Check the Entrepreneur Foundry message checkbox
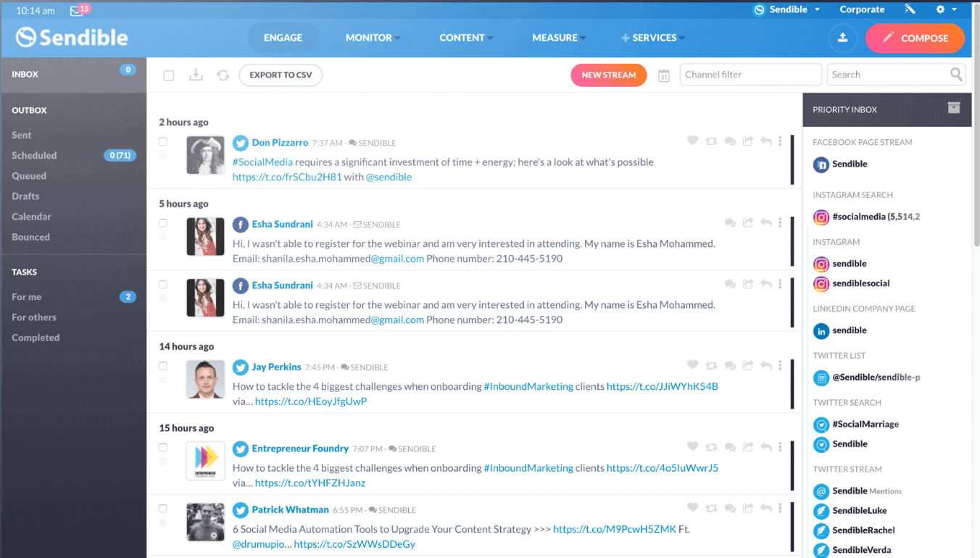This screenshot has width=980, height=558. (x=163, y=447)
